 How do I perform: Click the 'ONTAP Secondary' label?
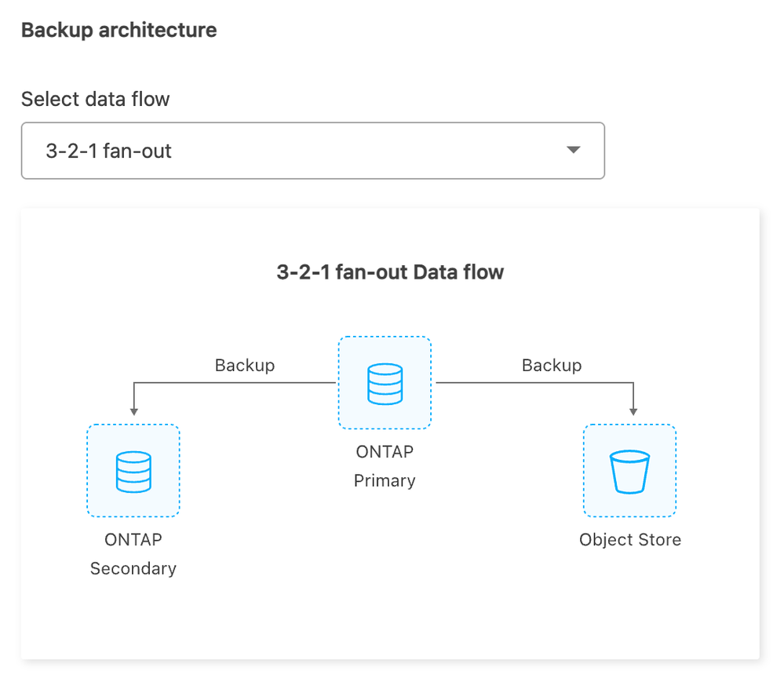pyautogui.click(x=133, y=554)
